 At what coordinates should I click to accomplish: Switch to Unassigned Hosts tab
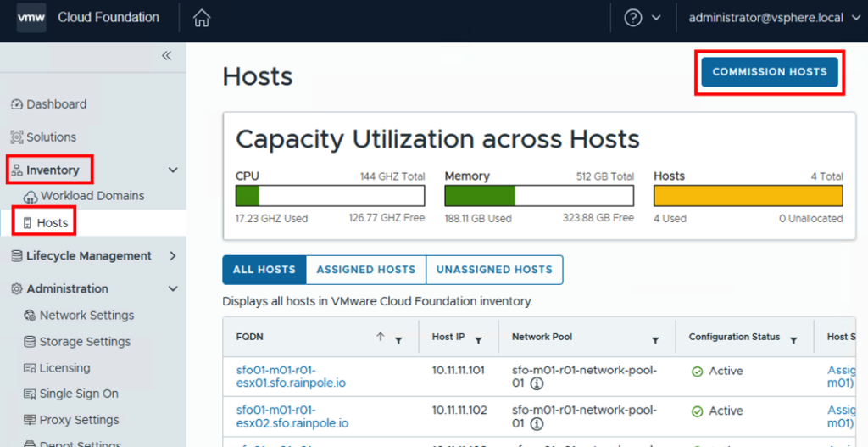(x=494, y=270)
